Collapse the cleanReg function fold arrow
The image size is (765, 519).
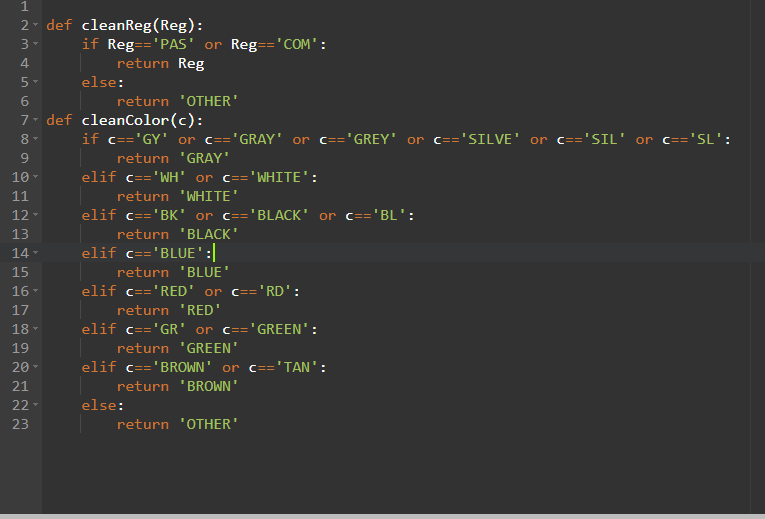coord(35,25)
